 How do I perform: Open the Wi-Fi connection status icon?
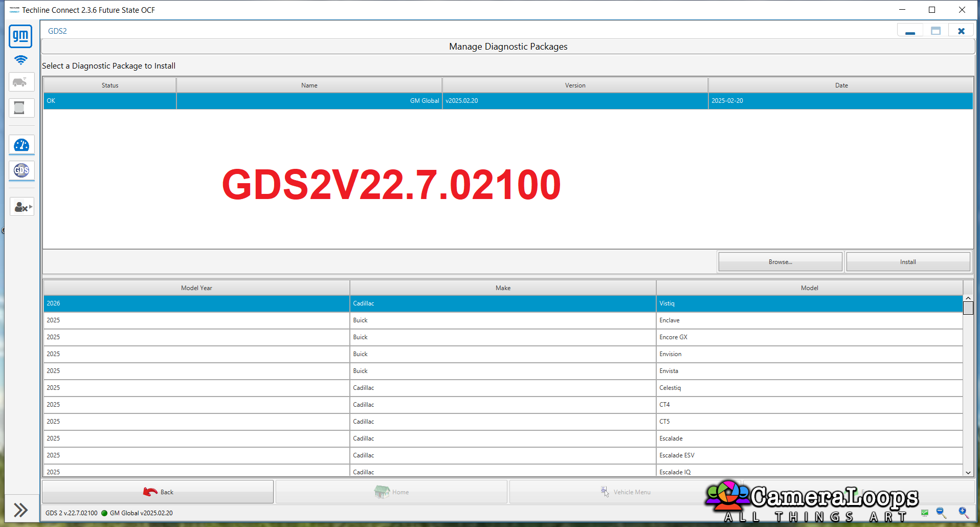pos(20,60)
